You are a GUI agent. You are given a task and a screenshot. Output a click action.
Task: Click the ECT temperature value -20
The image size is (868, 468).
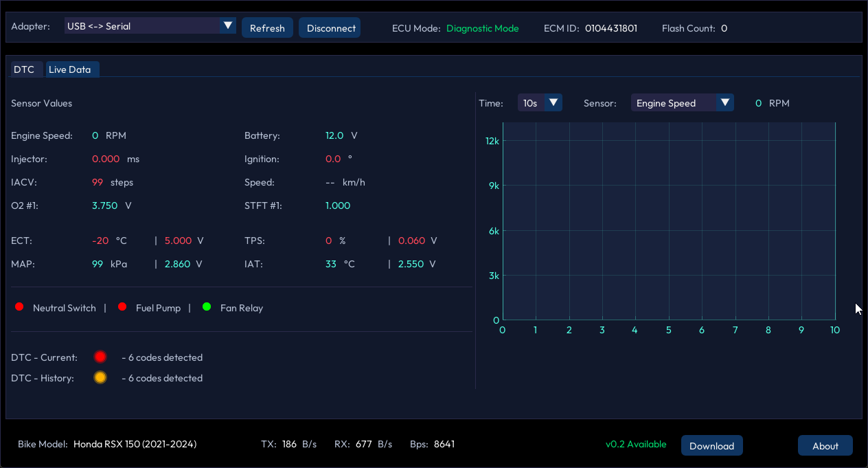pos(100,241)
